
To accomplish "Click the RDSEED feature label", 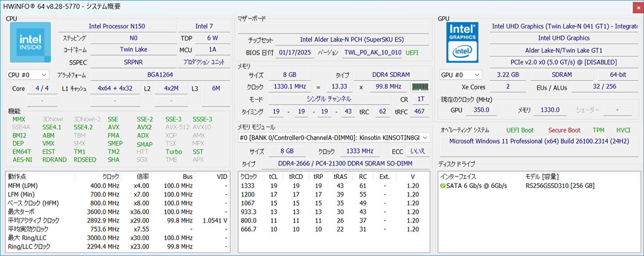I will coord(85,160).
